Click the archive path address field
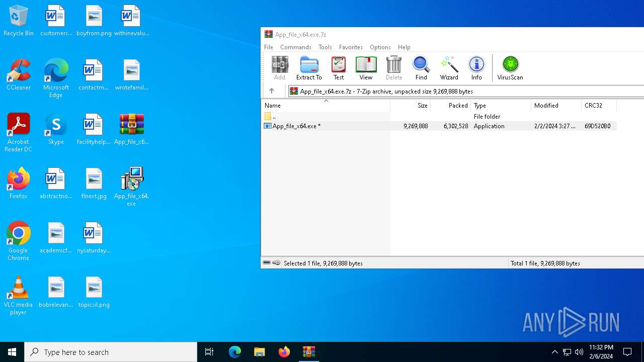 click(465, 91)
